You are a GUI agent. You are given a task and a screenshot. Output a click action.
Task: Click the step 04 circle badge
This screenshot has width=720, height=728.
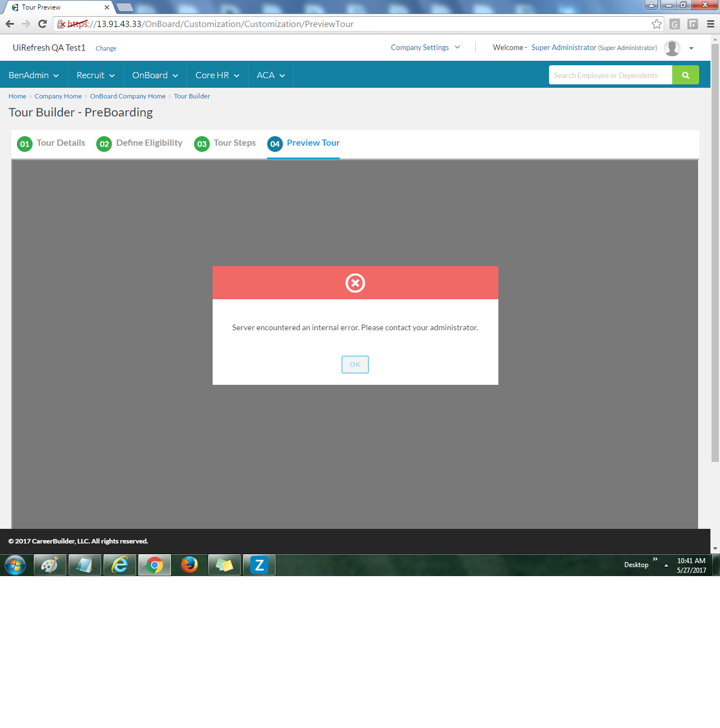tap(275, 144)
